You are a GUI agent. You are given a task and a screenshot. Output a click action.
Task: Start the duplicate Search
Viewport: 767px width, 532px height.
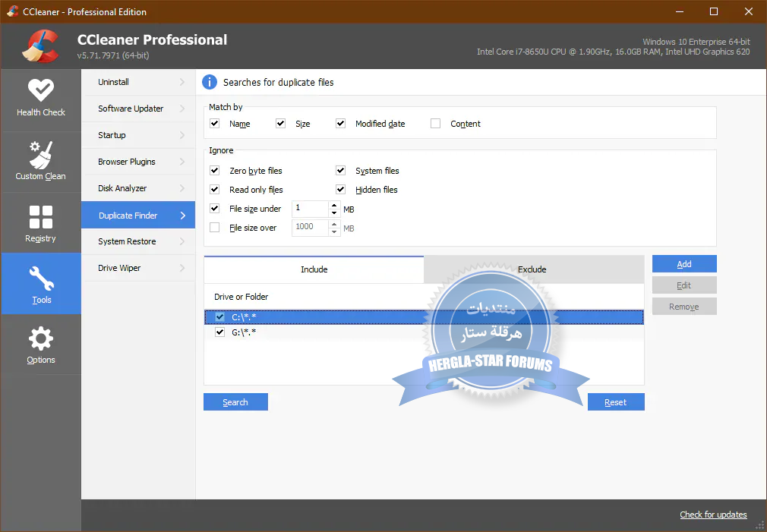[235, 402]
